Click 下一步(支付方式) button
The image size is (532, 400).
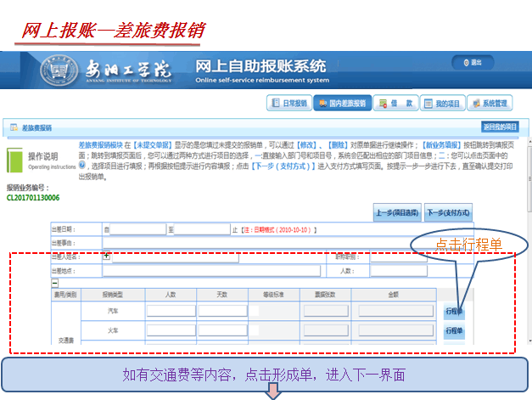coord(451,212)
